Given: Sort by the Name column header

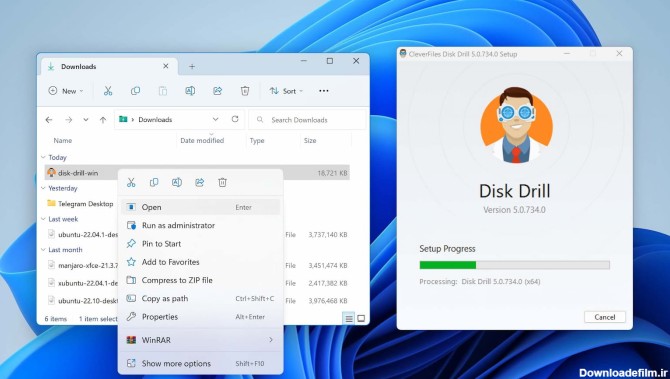Looking at the screenshot, I should click(63, 141).
